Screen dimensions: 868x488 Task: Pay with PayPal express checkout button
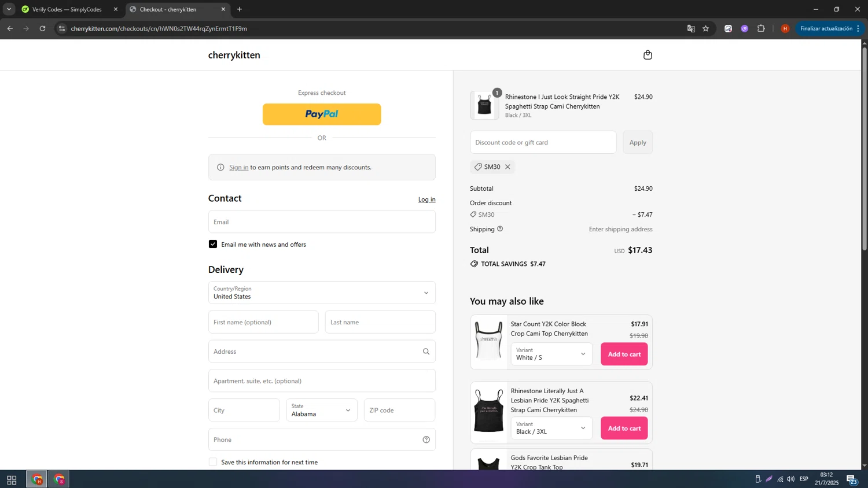322,114
